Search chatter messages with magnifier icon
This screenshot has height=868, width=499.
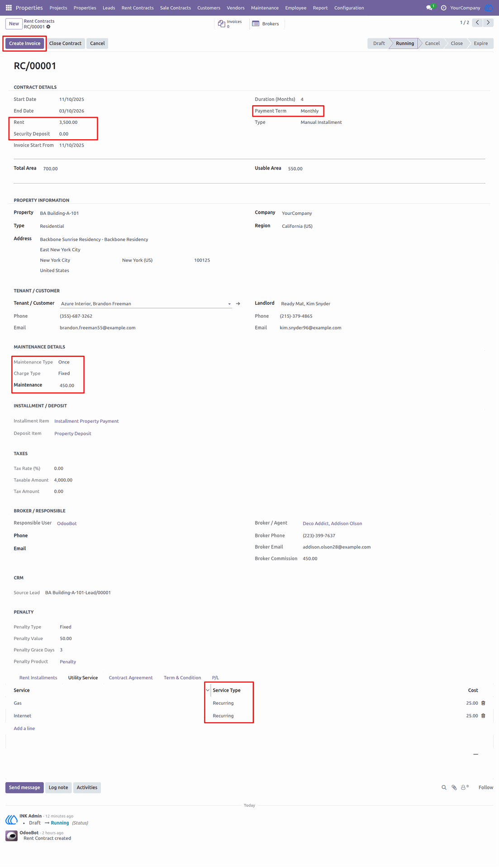click(x=444, y=788)
